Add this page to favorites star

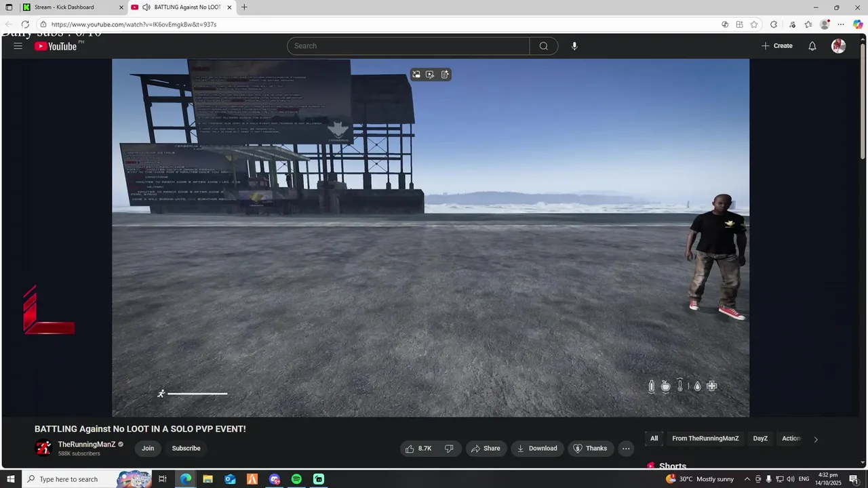click(x=754, y=24)
